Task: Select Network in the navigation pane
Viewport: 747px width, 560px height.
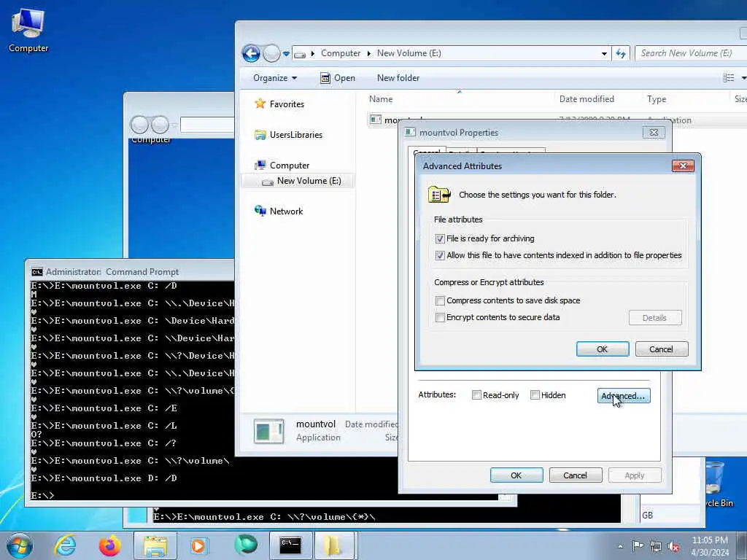Action: 286,211
